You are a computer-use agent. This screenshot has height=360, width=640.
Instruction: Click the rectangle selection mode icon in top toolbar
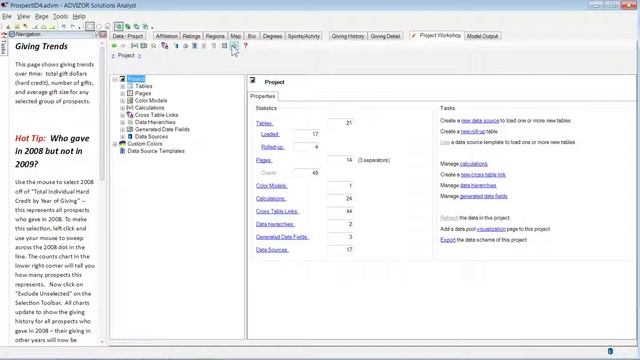pyautogui.click(x=90, y=27)
